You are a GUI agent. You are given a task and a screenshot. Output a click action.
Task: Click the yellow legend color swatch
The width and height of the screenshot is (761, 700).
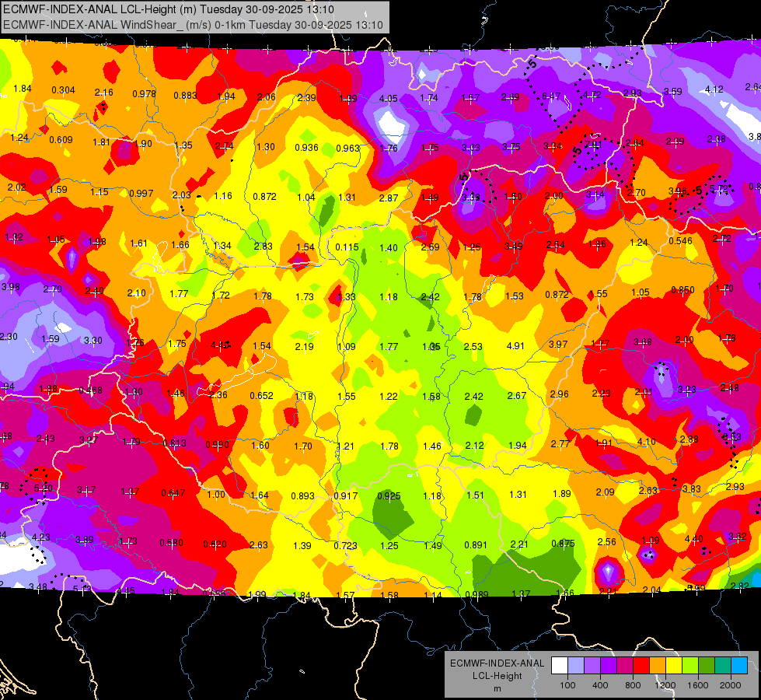pyautogui.click(x=674, y=665)
